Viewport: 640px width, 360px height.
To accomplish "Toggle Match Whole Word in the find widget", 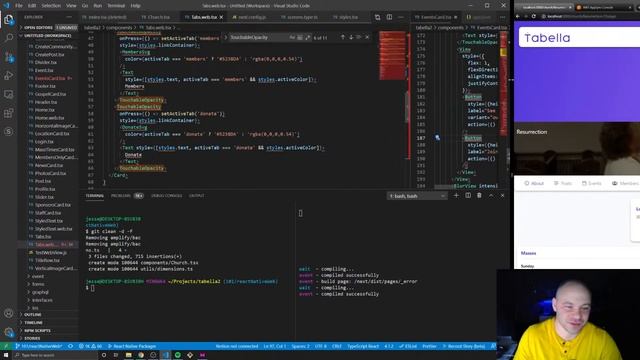I will point(300,37).
